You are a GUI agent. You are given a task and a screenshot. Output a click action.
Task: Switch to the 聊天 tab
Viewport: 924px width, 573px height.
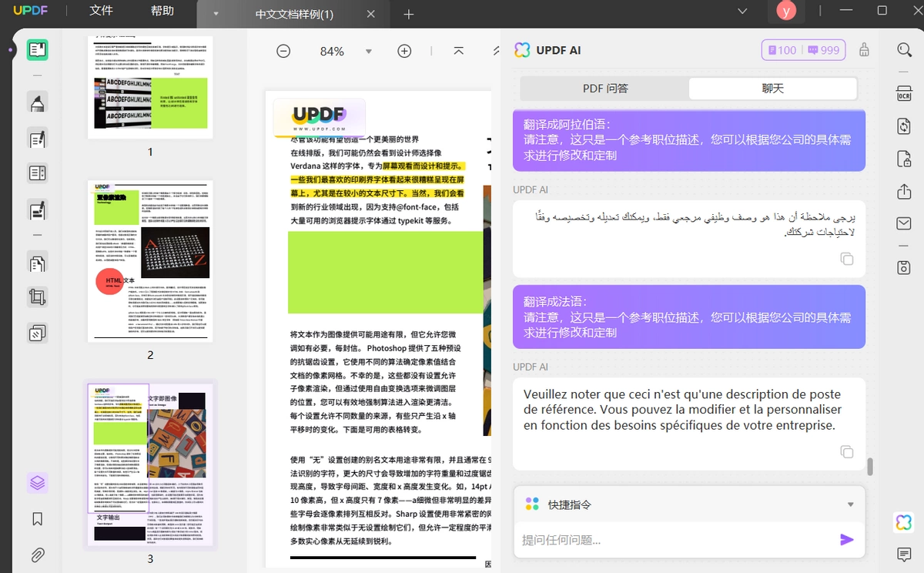tap(772, 89)
